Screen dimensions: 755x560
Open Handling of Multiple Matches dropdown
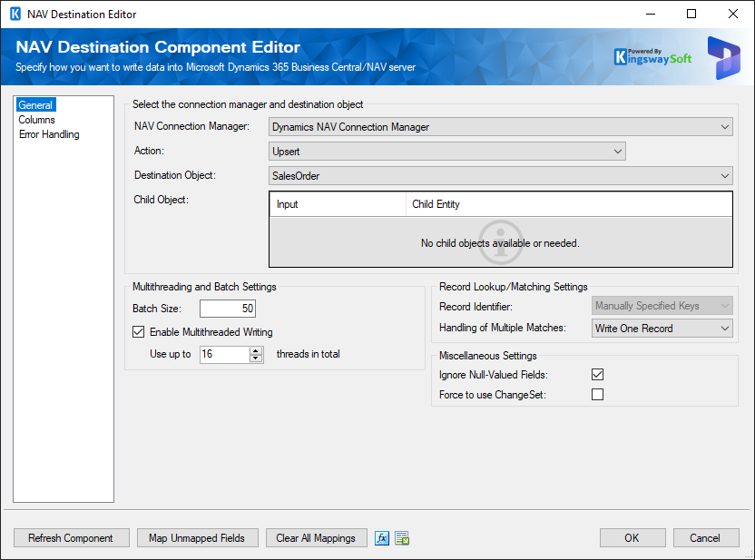pos(662,329)
